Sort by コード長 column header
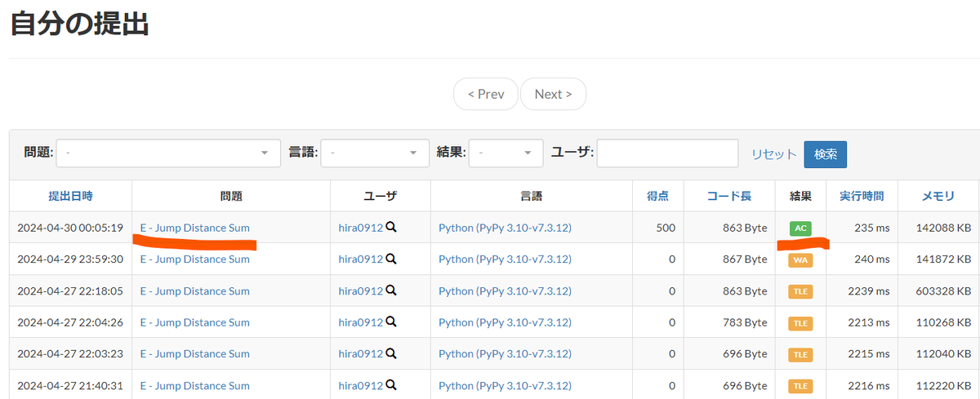The height and width of the screenshot is (399, 980). pyautogui.click(x=729, y=196)
